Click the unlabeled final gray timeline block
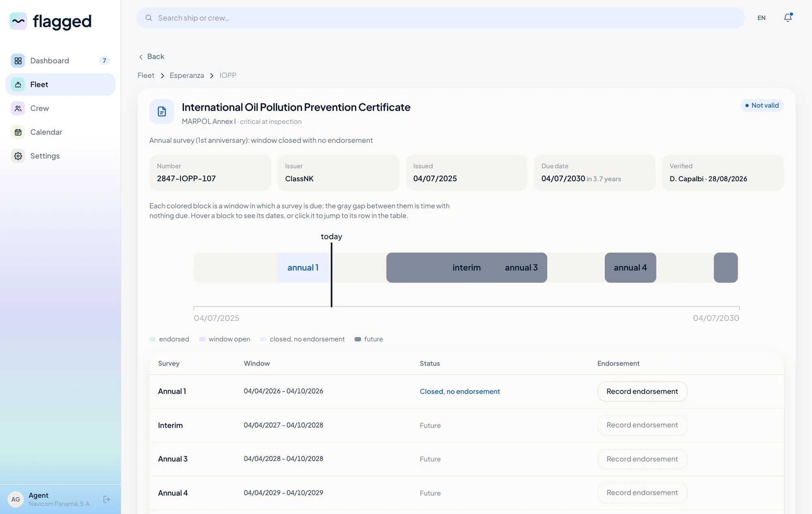This screenshot has width=812, height=514. point(726,268)
